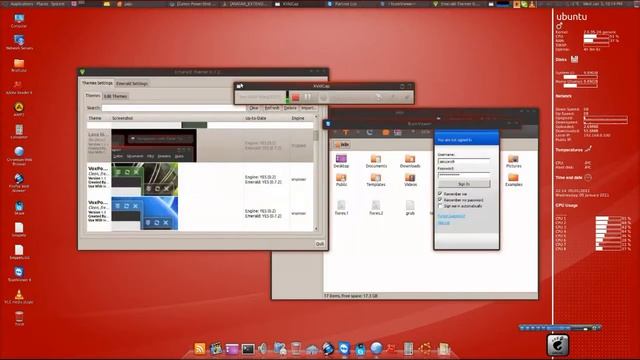Open the Examples folder in file manager
The image size is (640, 360).
click(513, 180)
